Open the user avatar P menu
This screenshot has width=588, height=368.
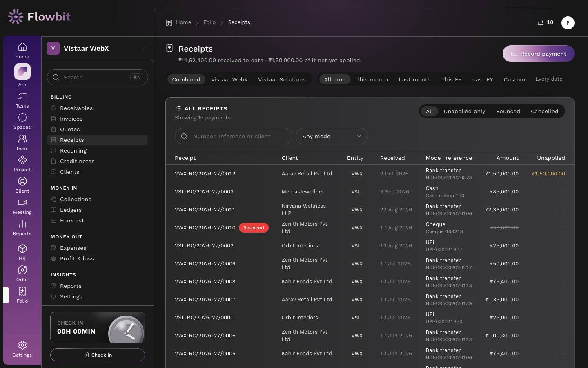point(568,23)
